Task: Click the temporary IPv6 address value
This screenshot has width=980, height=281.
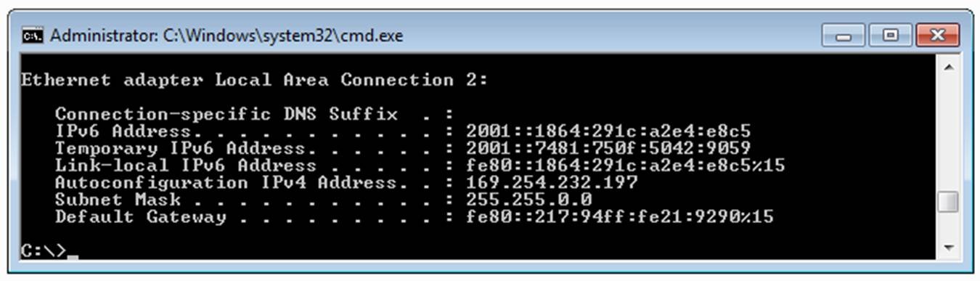Action: coord(608,149)
